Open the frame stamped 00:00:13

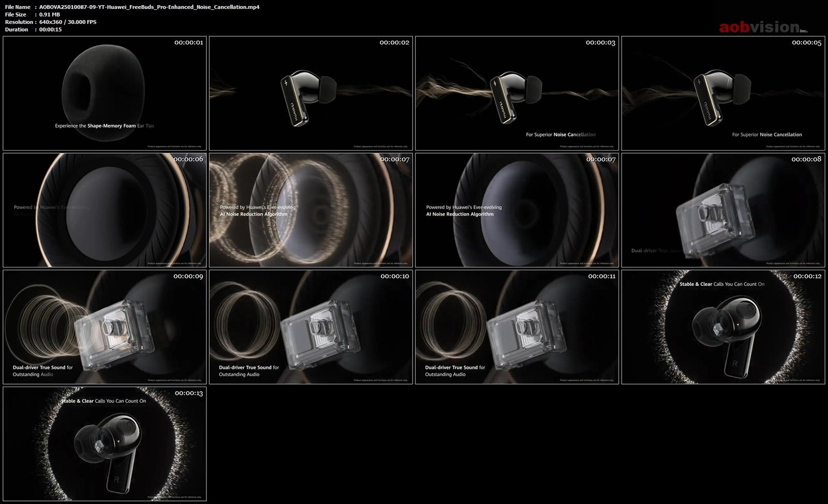(105, 444)
